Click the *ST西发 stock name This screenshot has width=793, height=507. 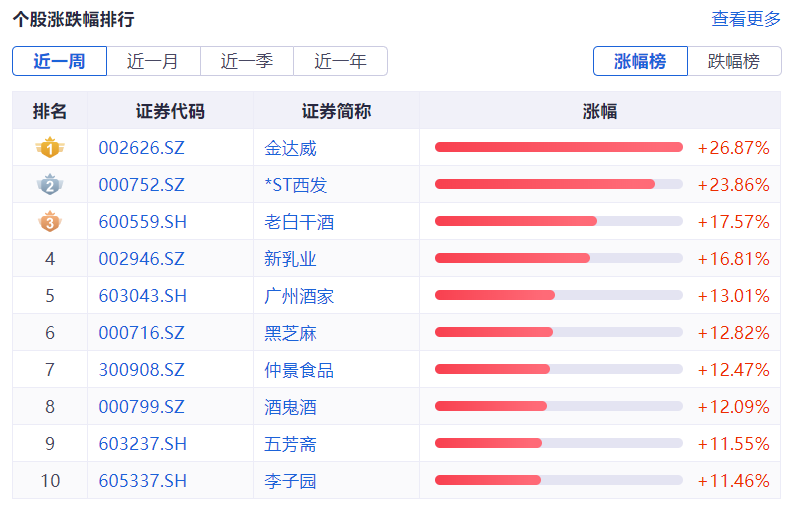pyautogui.click(x=296, y=185)
